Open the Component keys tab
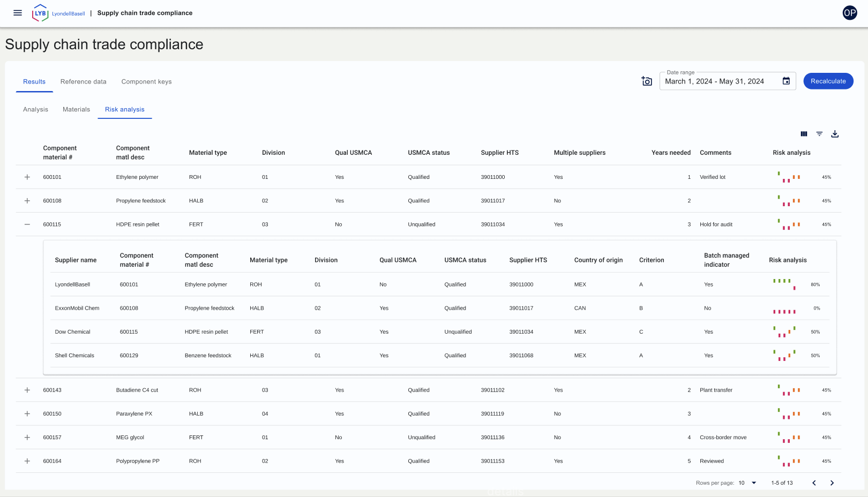 pyautogui.click(x=146, y=82)
